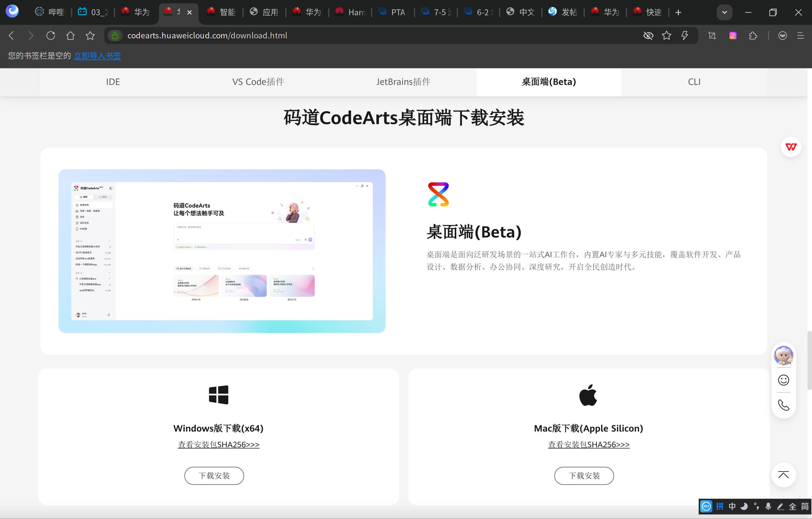Open the pink-purple extension icon in toolbar
Screen dimensions: 812x519
point(733,36)
